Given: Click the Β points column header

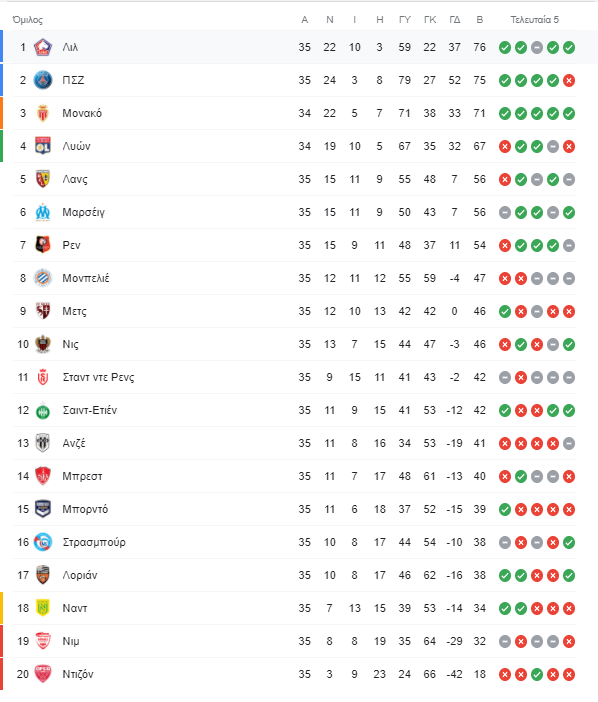Looking at the screenshot, I should point(480,20).
